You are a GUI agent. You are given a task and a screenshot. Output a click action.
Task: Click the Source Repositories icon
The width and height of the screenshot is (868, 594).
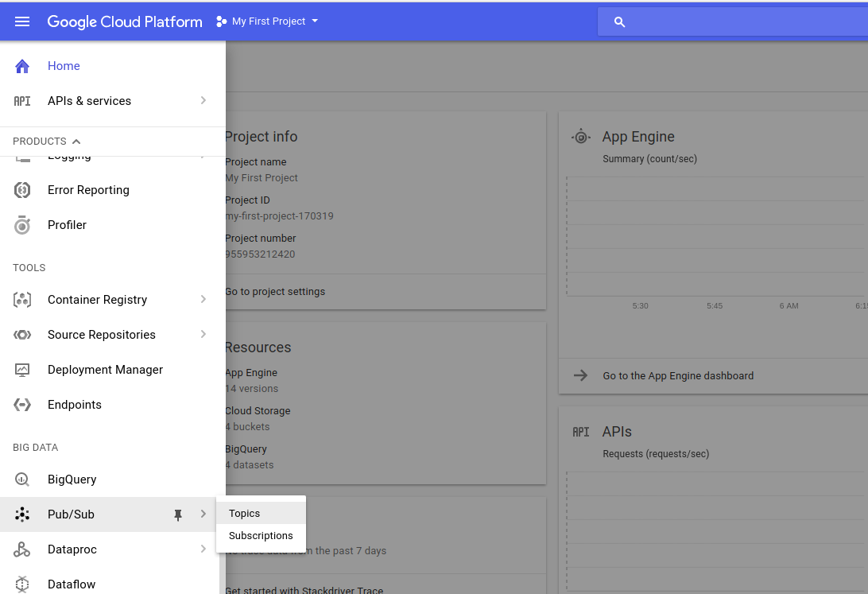22,335
